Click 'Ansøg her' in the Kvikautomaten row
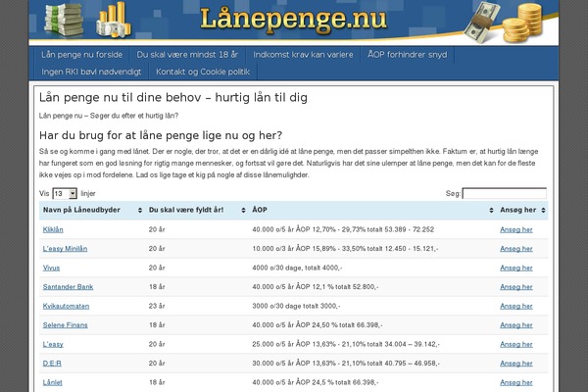Viewport: 588px width, 392px height. click(516, 306)
